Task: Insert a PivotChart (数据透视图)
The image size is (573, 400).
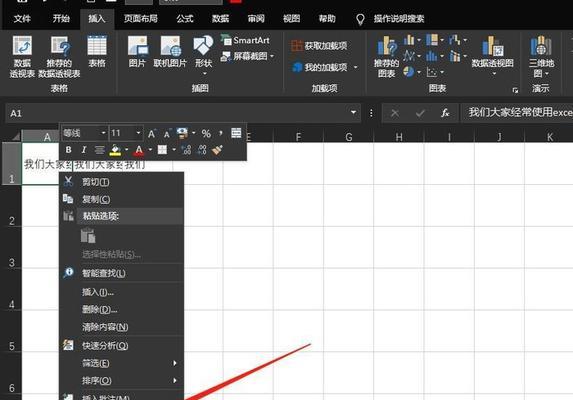Action: pos(492,55)
